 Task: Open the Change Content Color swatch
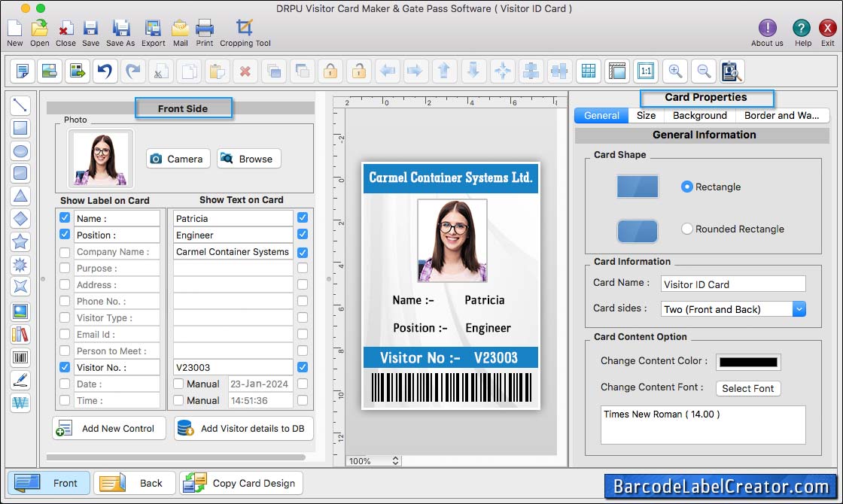coord(748,362)
